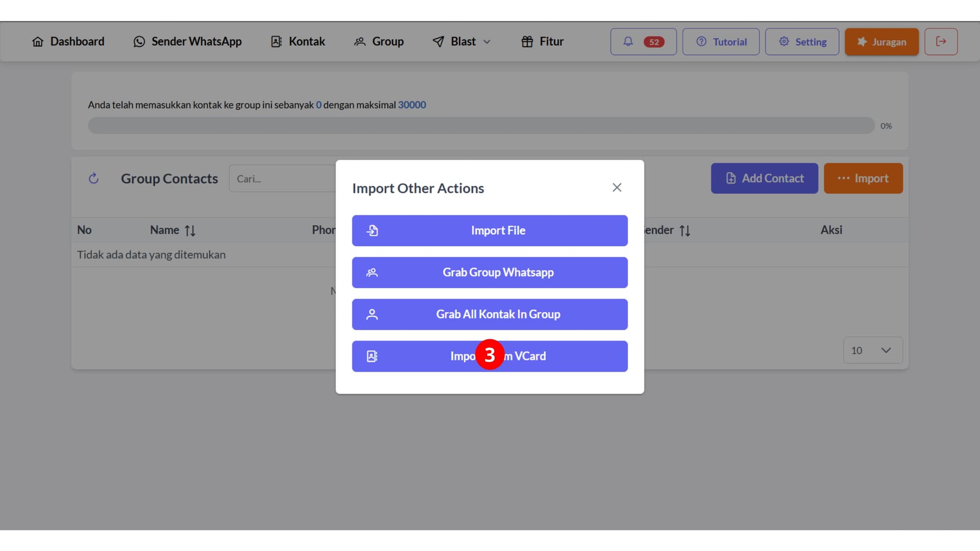Click the Grab Group Whatsapp people icon
The height and width of the screenshot is (551, 980).
[x=372, y=272]
